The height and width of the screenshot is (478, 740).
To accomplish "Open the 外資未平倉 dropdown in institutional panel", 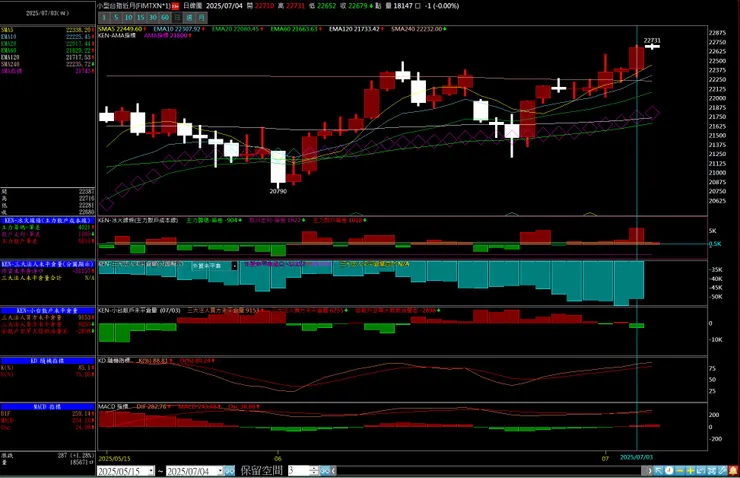I will click(x=235, y=266).
